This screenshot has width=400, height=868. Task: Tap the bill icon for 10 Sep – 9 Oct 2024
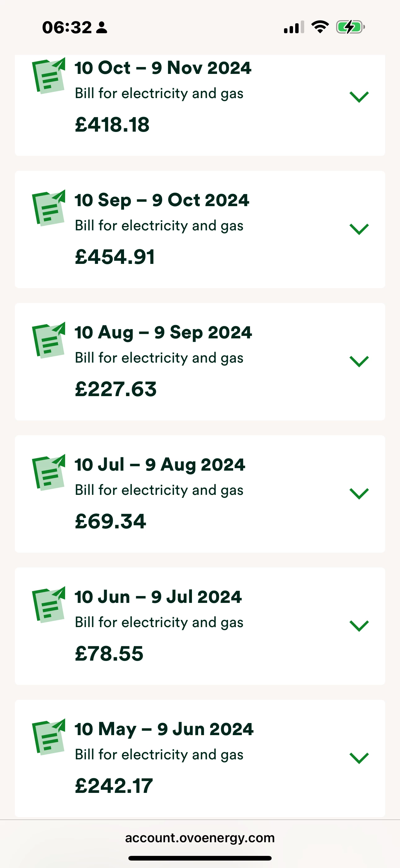pyautogui.click(x=48, y=208)
